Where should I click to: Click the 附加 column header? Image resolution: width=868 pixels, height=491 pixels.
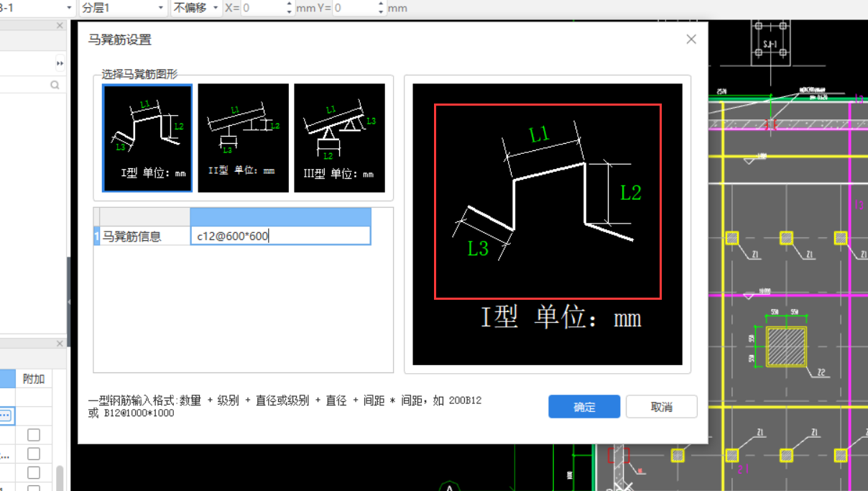click(x=34, y=378)
